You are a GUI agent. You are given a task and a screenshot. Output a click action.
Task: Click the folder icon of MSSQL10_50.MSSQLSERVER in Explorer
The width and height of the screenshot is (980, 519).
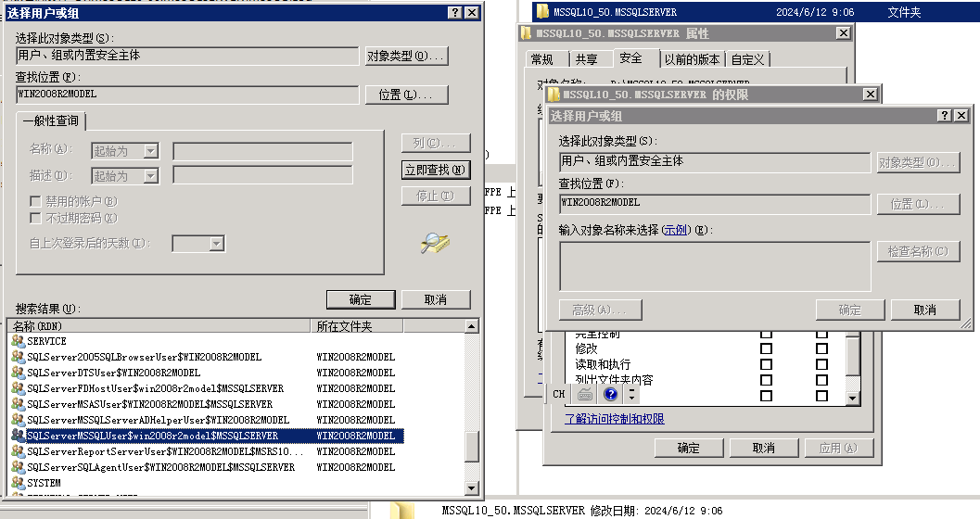(542, 11)
